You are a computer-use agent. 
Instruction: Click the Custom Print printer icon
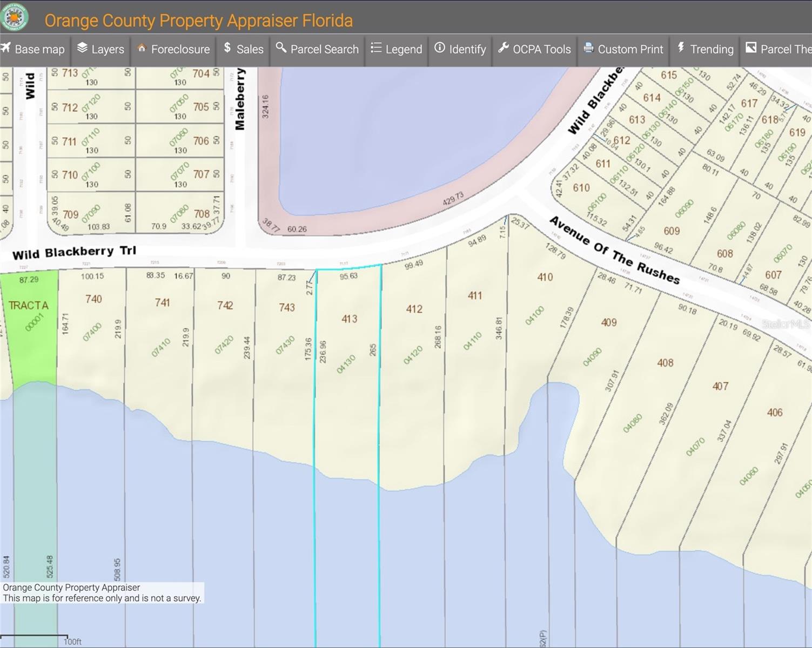pos(588,48)
